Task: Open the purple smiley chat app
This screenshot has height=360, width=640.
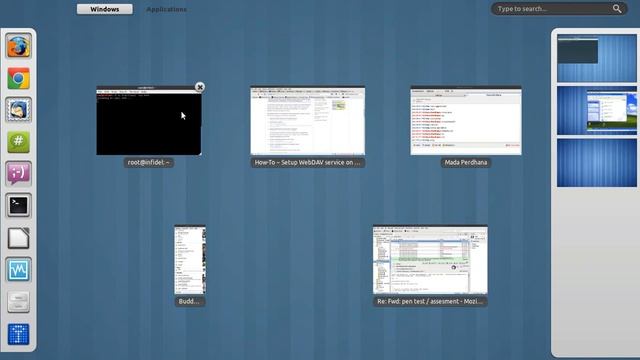Action: pos(18,173)
